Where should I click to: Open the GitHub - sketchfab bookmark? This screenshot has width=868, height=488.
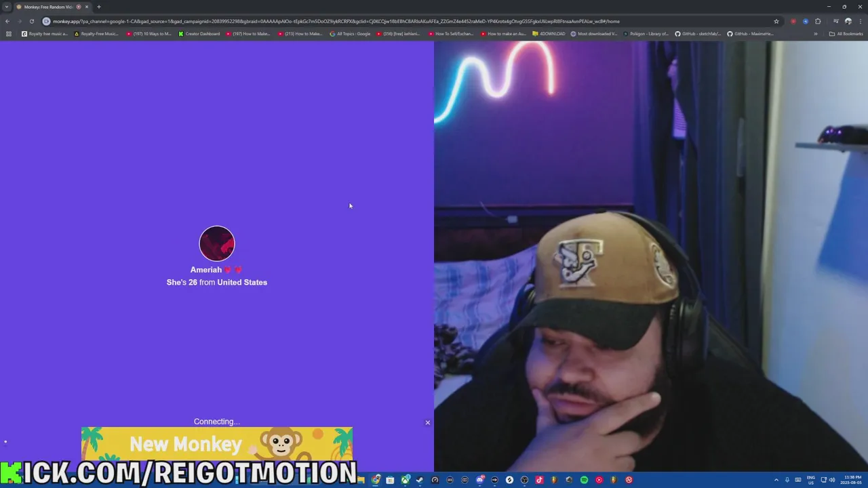click(698, 34)
